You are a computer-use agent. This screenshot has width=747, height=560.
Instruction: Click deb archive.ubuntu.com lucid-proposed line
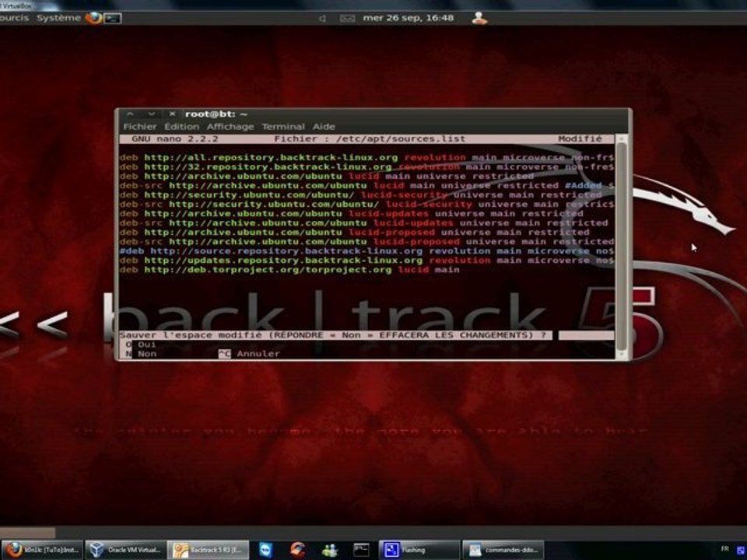point(355,233)
